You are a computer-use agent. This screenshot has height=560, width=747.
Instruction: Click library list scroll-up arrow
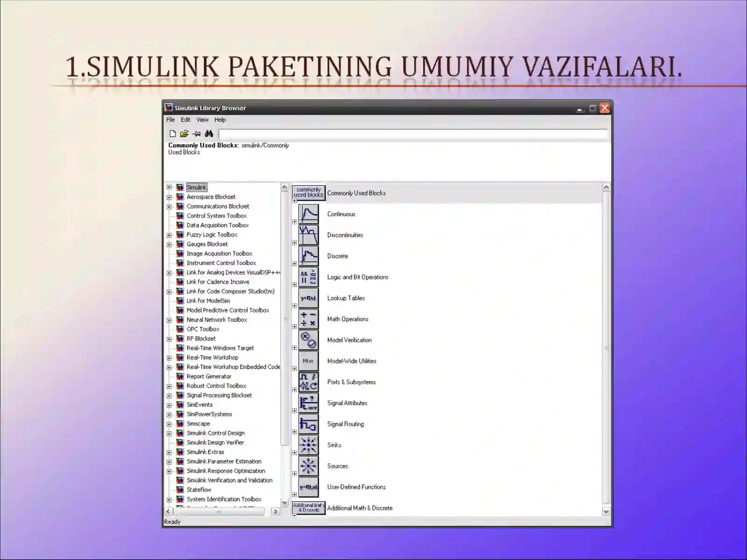point(606,187)
